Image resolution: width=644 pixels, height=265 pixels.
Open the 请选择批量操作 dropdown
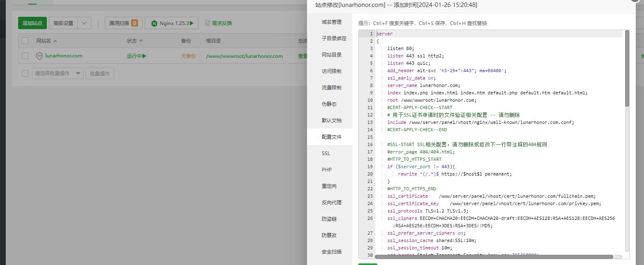pos(58,73)
